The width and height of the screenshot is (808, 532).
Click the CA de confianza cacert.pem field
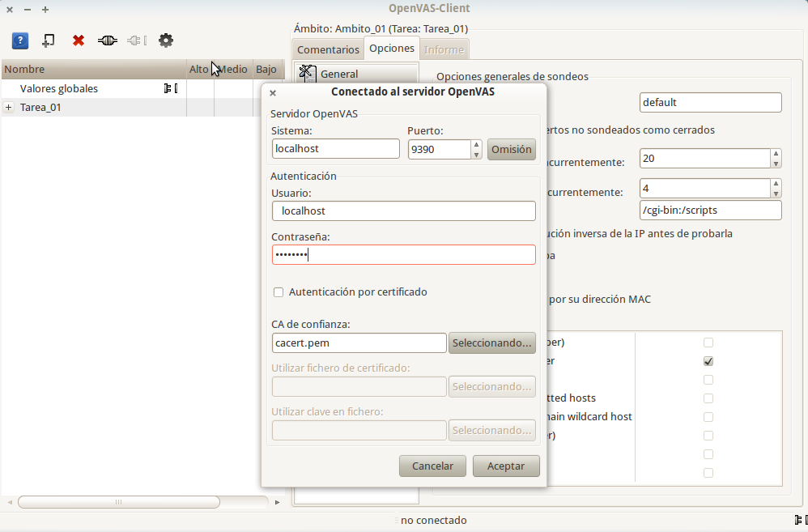click(359, 343)
